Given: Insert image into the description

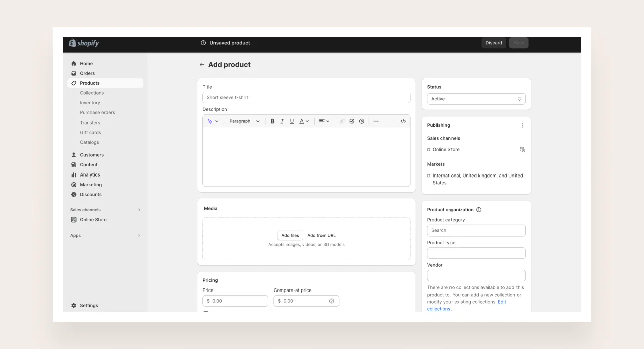Looking at the screenshot, I should [352, 121].
